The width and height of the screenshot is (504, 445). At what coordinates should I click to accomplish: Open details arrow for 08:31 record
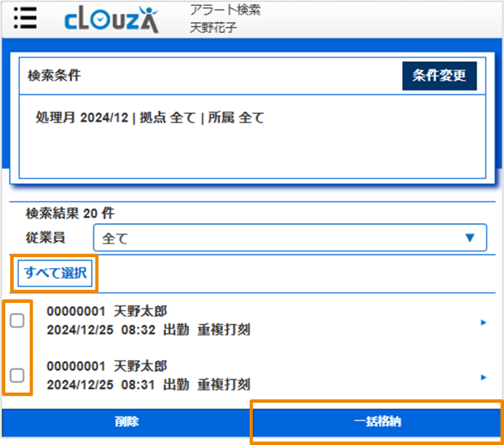pyautogui.click(x=484, y=377)
